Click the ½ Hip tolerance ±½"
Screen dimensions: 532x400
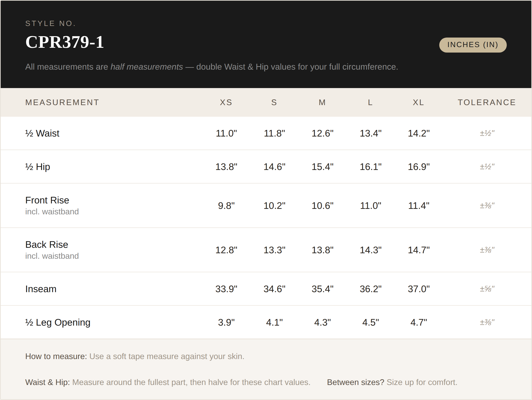click(487, 167)
